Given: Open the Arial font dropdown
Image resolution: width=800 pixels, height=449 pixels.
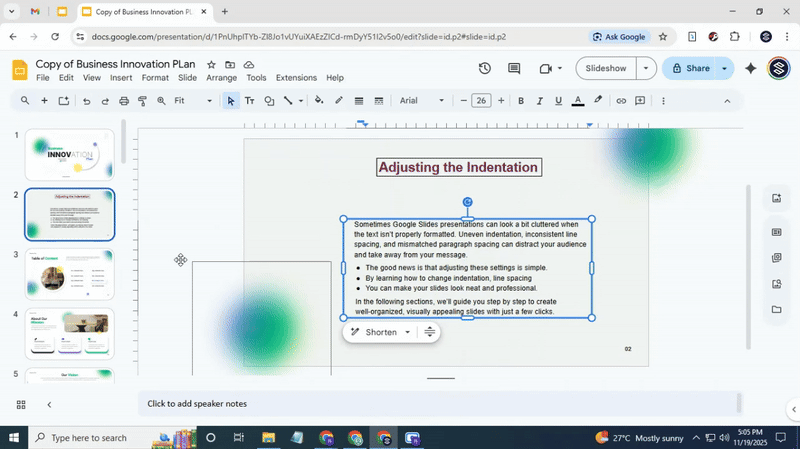Looking at the screenshot, I should tap(421, 101).
